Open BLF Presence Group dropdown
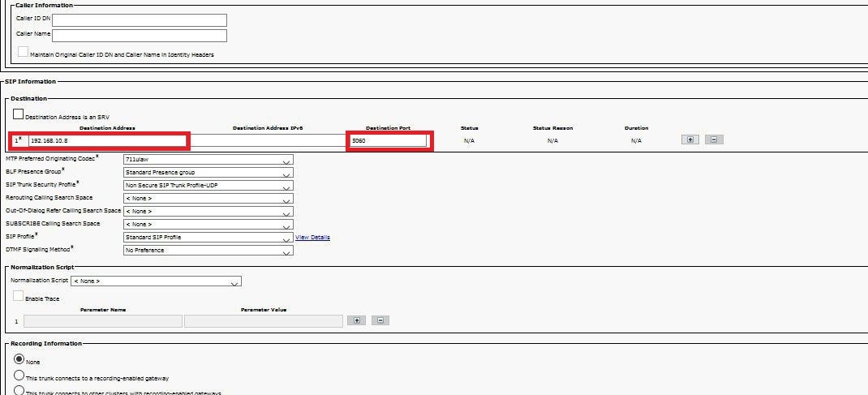The image size is (868, 395). click(x=208, y=173)
